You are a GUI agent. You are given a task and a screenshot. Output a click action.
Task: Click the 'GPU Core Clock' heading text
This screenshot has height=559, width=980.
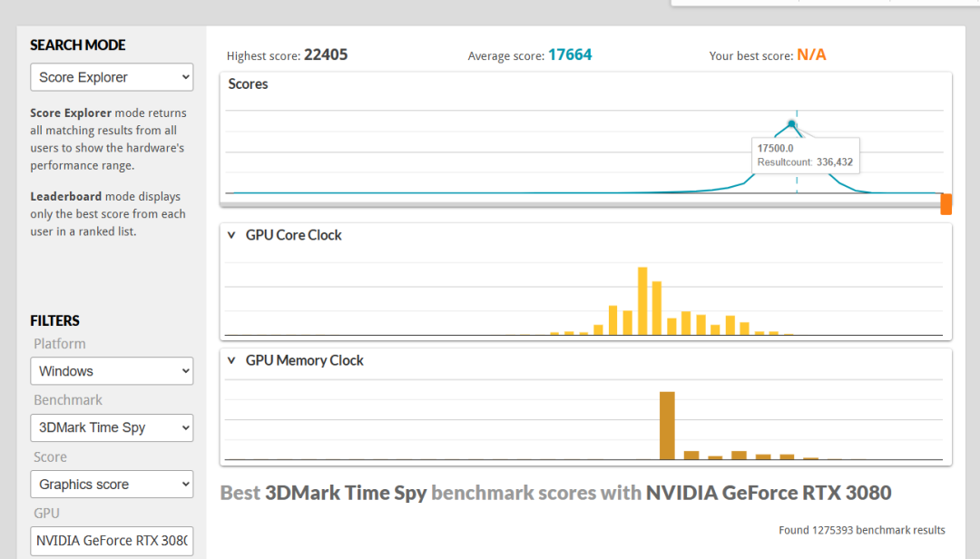[x=294, y=235]
